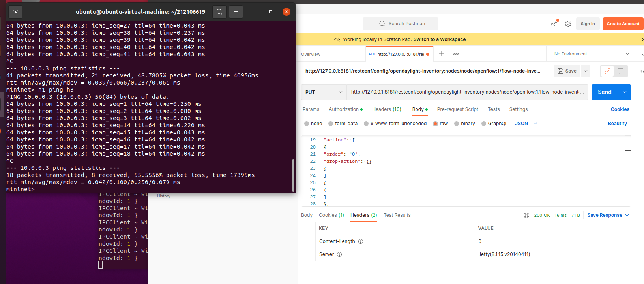The image size is (644, 284).
Task: Show info for Content-Length header
Action: click(361, 241)
